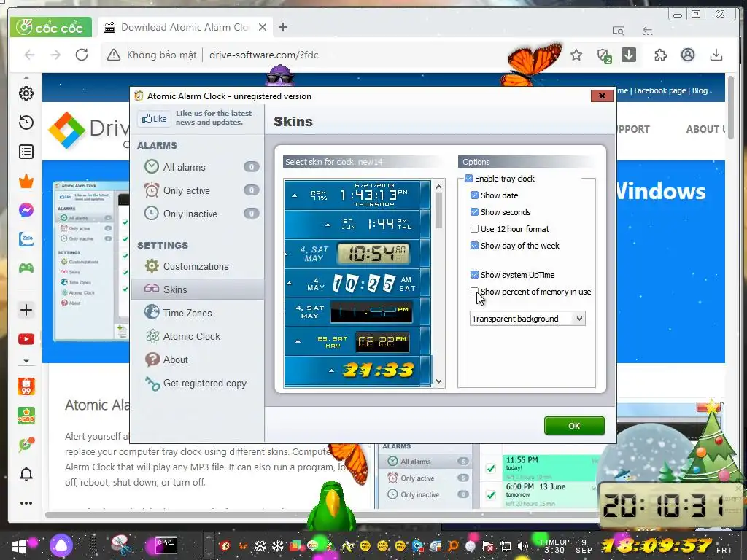Select the 1:43:13 PM Thursday skin
The image size is (747, 560).
click(x=357, y=195)
